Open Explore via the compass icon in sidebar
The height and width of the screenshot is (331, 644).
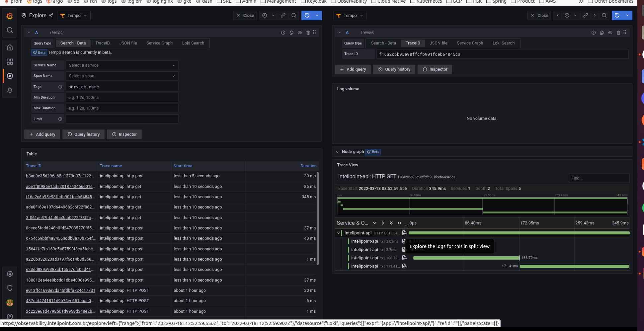10,76
